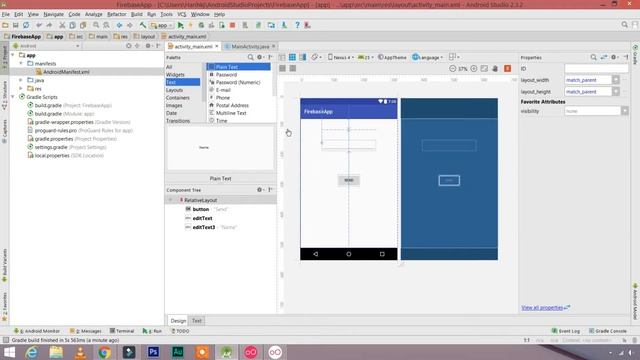Open the Terminal tool window
640x360 pixels.
[122, 331]
